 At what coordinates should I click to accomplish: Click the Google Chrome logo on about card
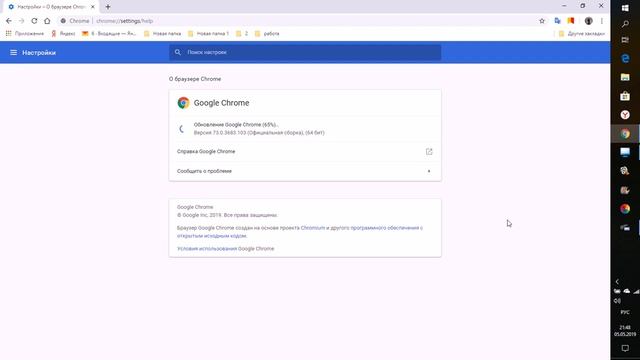click(183, 103)
